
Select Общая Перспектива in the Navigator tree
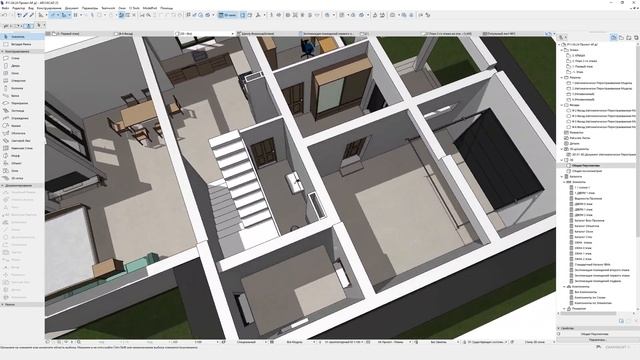(x=585, y=166)
